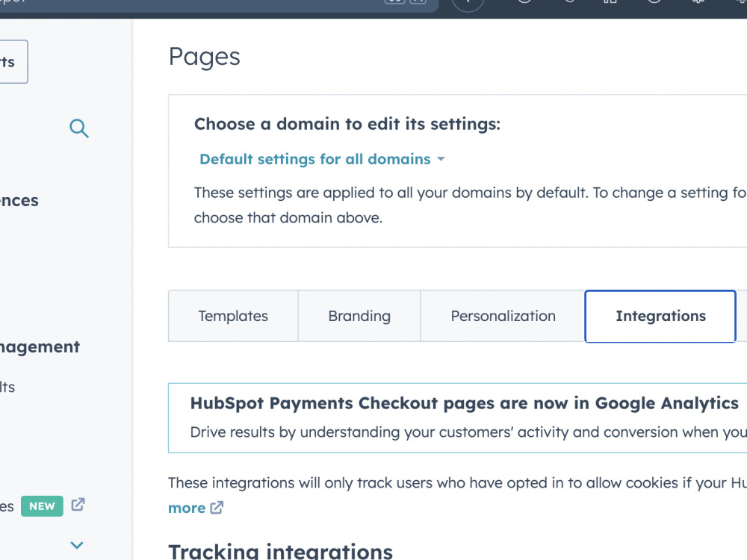
Task: Open the 'more' learn more link
Action: coord(187,508)
